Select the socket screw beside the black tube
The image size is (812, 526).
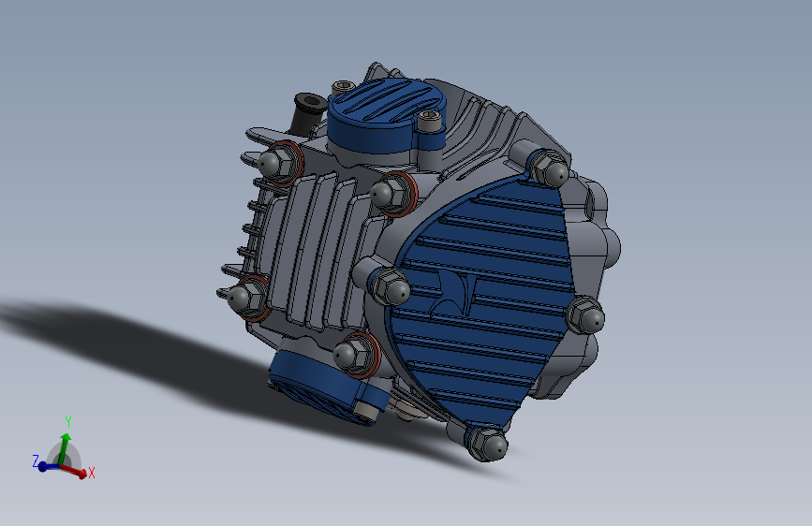point(343,89)
